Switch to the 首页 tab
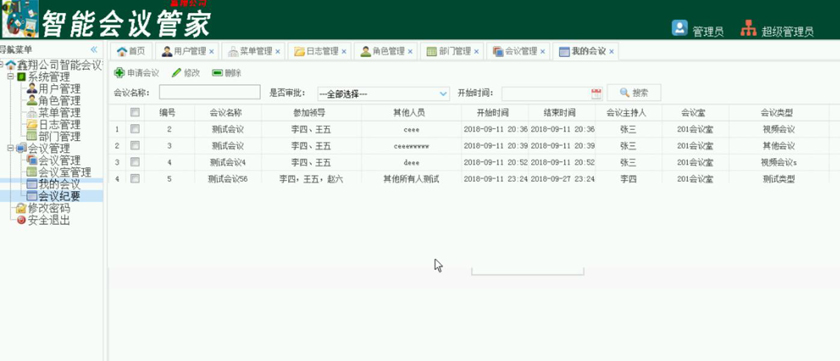The height and width of the screenshot is (361, 840). [131, 51]
